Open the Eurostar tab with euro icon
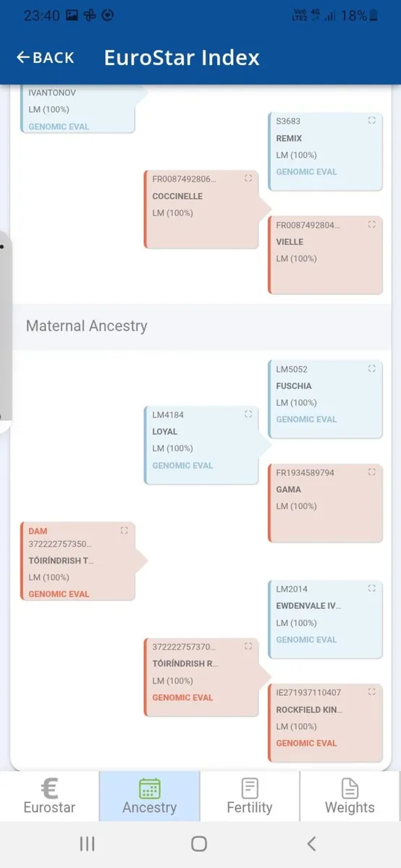 click(49, 796)
